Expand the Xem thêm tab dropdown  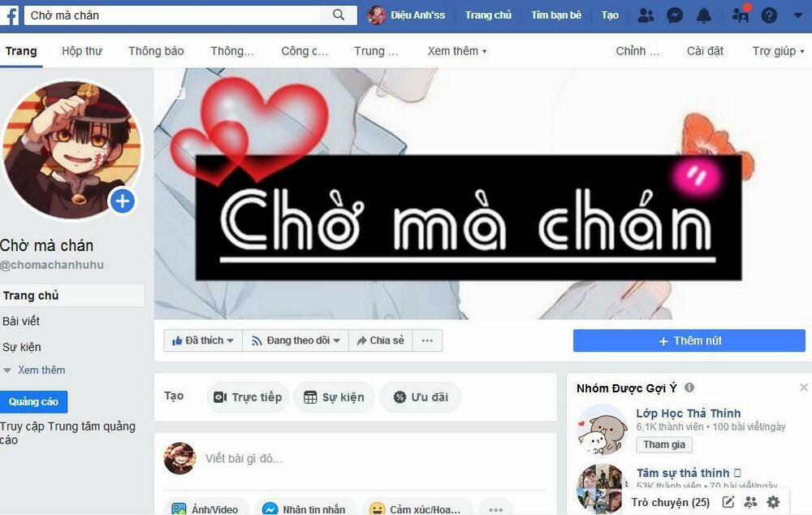pos(456,51)
